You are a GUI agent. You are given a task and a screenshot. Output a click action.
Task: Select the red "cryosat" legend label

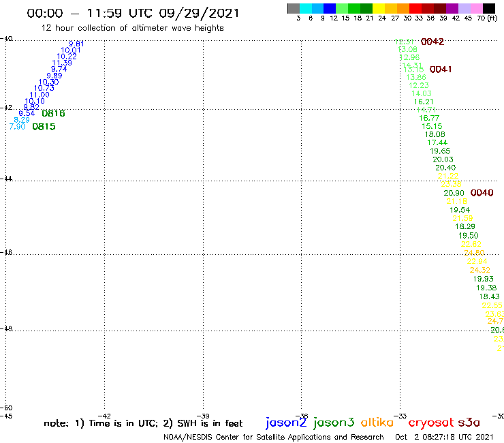(x=430, y=423)
